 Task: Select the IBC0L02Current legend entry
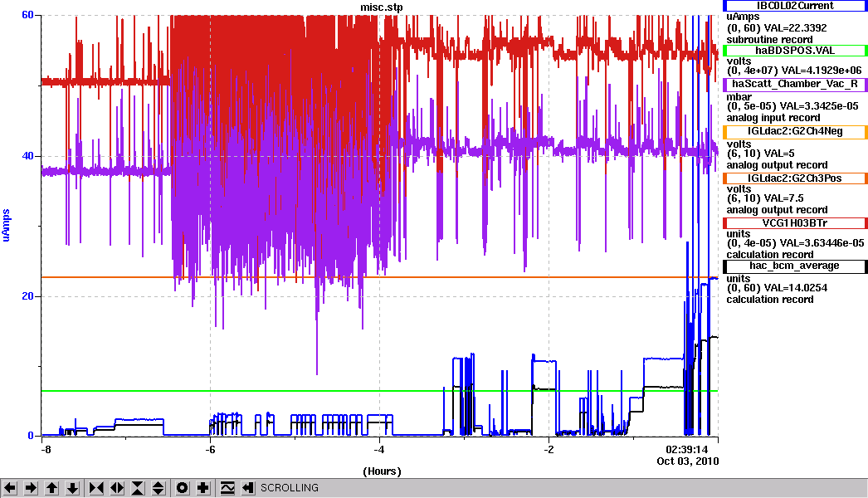tap(795, 6)
